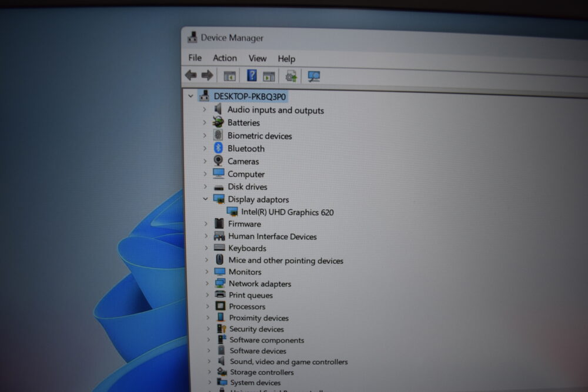588x392 pixels.
Task: Click Scan for hardware changes monitor icon
Action: [x=313, y=76]
